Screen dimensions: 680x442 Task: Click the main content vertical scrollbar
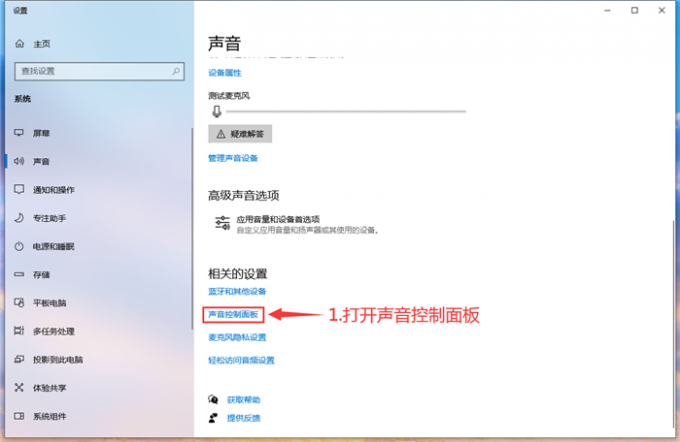click(673, 323)
